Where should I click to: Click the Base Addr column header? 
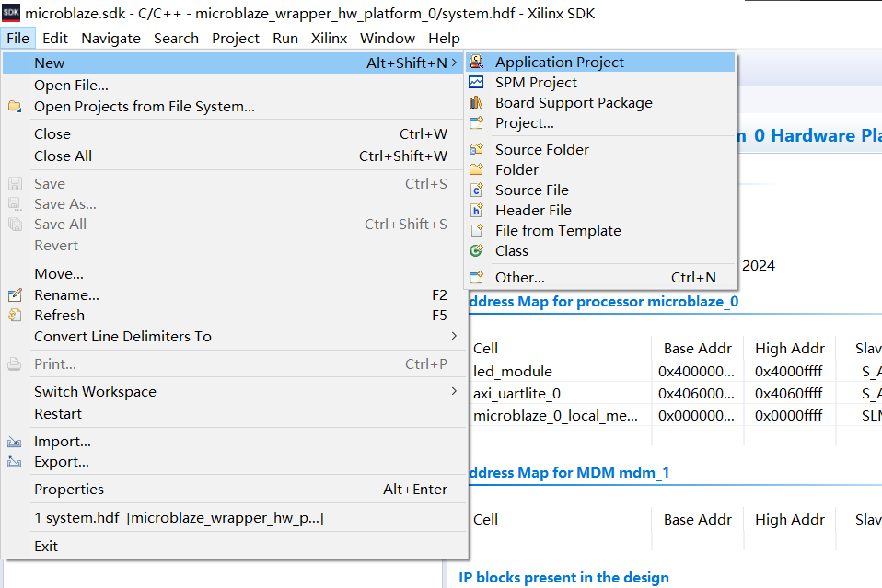click(x=697, y=348)
